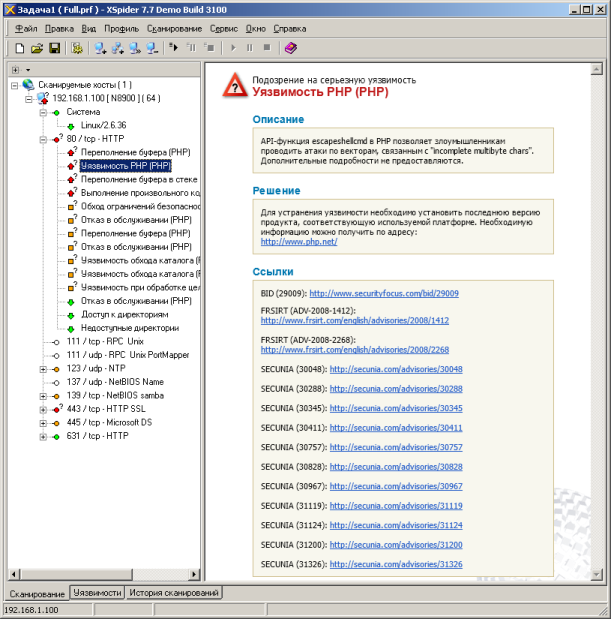Click green icon beside Недоступные директории
611x619 pixels.
pos(71,329)
